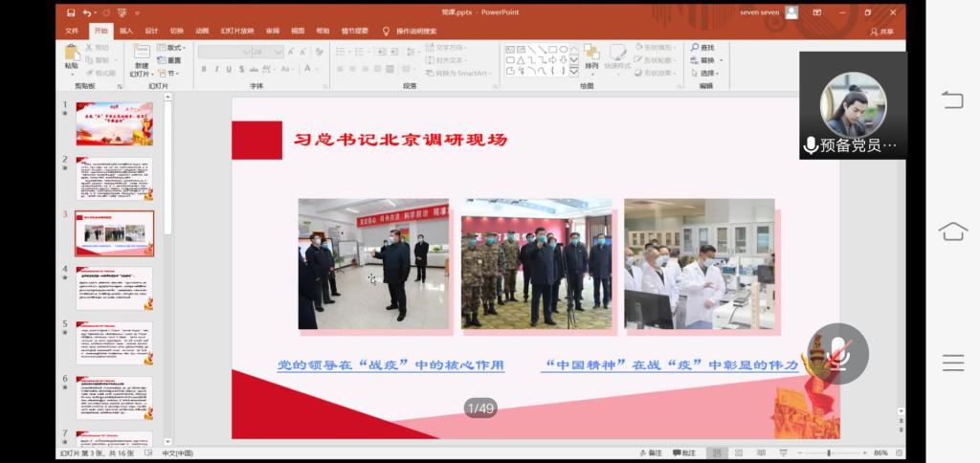
Task: Click the New Slide (新建幻灯片) icon
Action: (x=141, y=56)
